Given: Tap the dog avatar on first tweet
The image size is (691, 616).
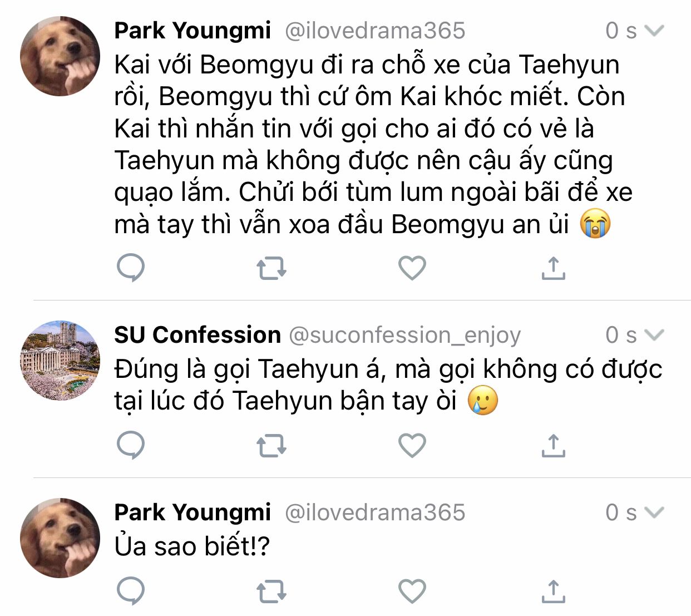Looking at the screenshot, I should click(x=60, y=56).
